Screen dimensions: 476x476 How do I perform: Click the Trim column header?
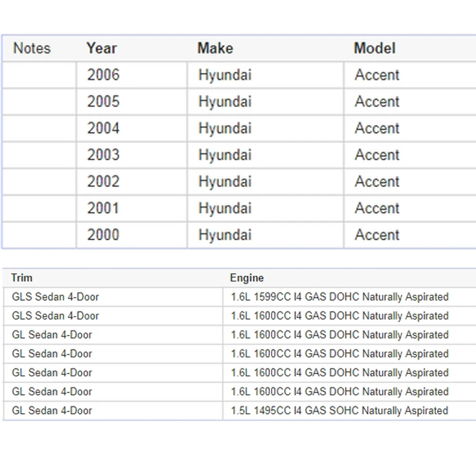tap(22, 278)
